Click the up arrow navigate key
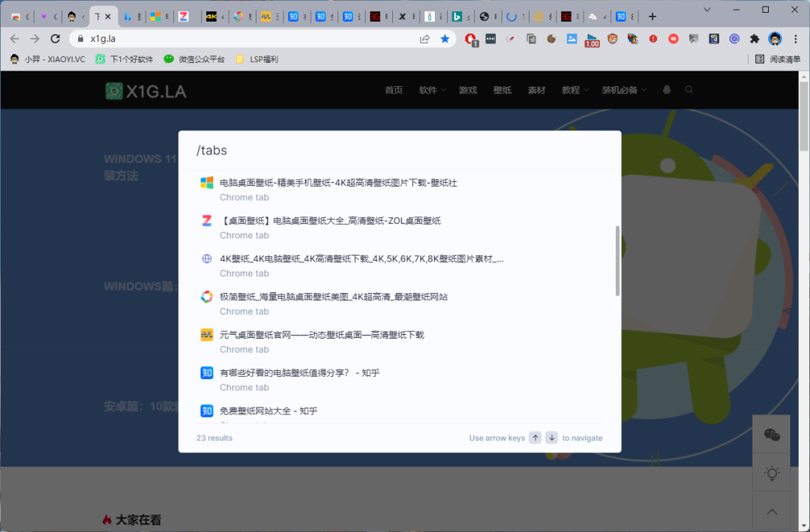 pyautogui.click(x=535, y=438)
